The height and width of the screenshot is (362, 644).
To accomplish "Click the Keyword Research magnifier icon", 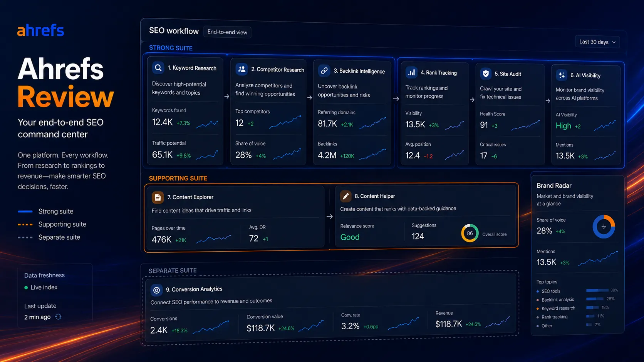I will (x=158, y=68).
